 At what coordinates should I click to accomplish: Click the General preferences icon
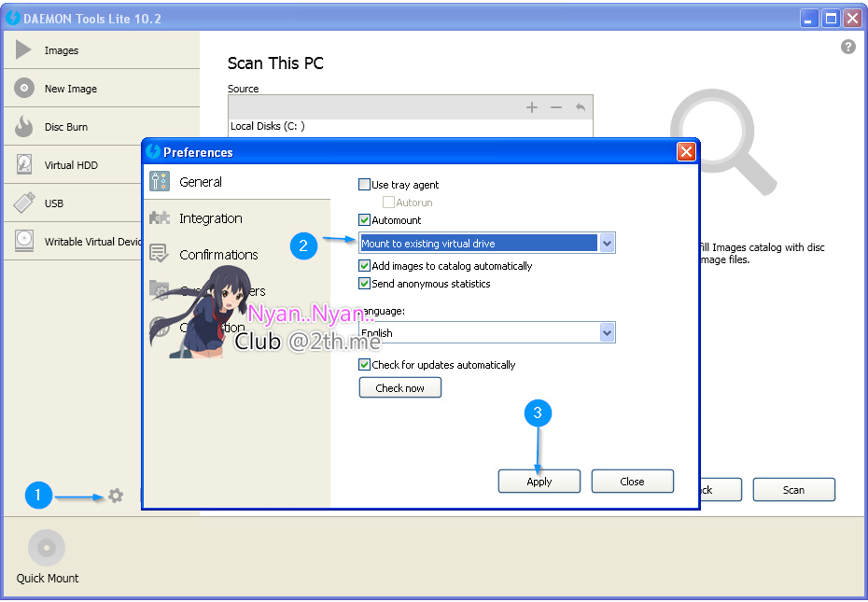160,181
